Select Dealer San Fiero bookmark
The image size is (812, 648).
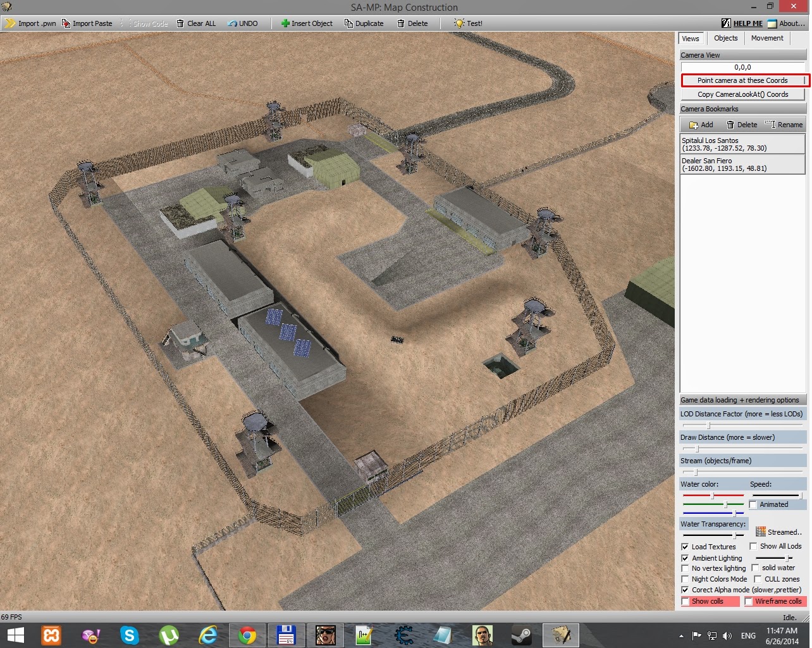tap(742, 165)
